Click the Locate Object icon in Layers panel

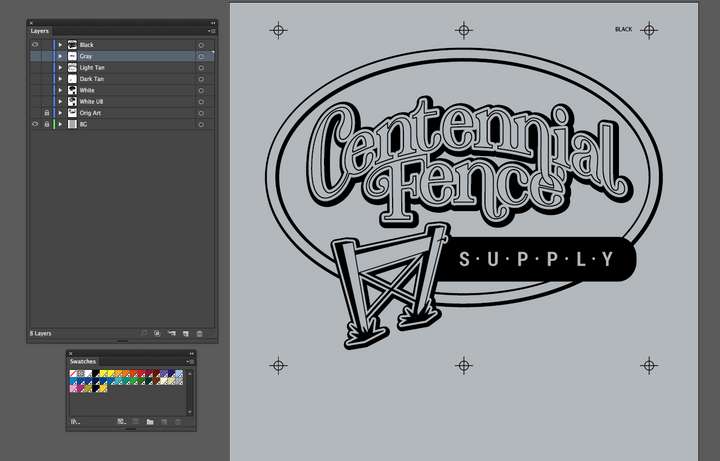pos(144,333)
